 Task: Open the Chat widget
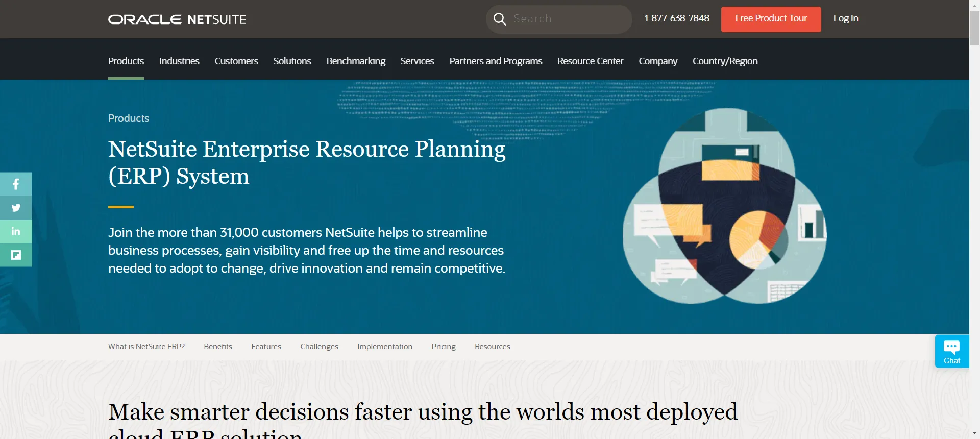point(952,351)
